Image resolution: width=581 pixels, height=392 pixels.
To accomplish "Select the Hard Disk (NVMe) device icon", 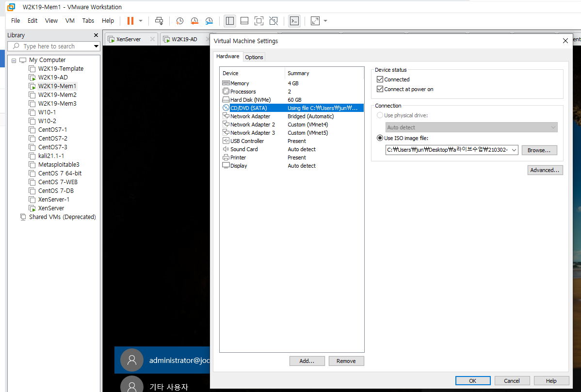I will tap(226, 99).
